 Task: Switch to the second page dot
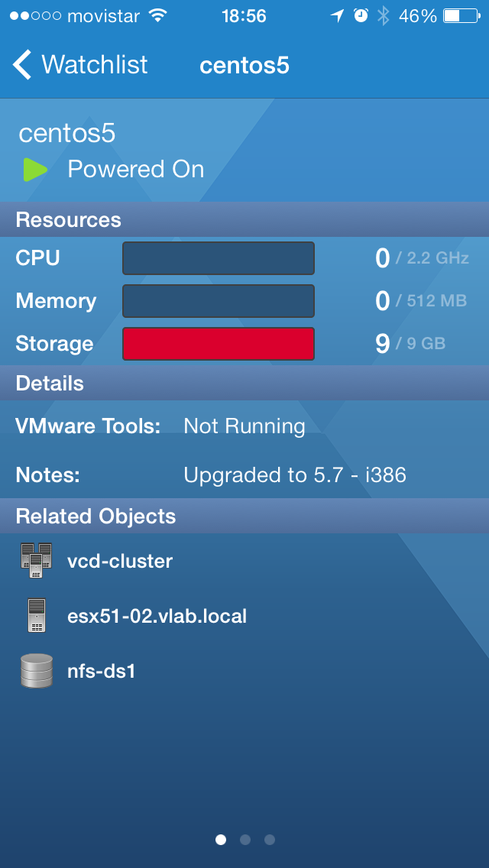tap(245, 840)
